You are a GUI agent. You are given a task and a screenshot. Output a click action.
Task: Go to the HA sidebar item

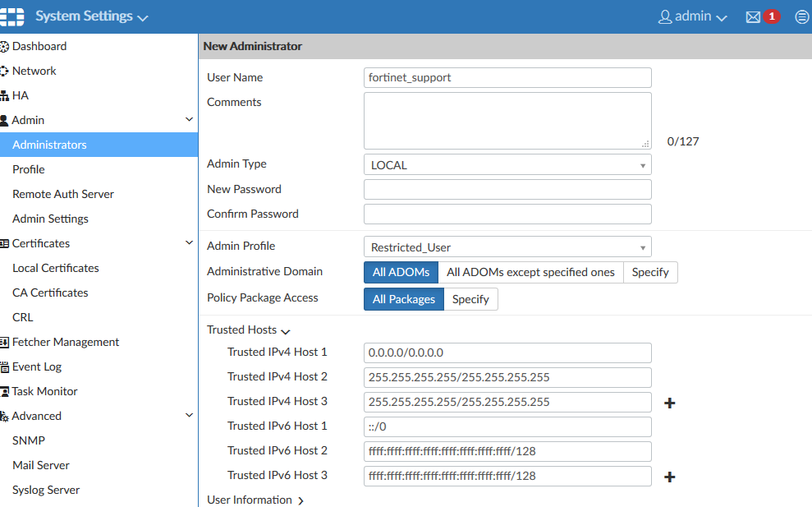(21, 96)
